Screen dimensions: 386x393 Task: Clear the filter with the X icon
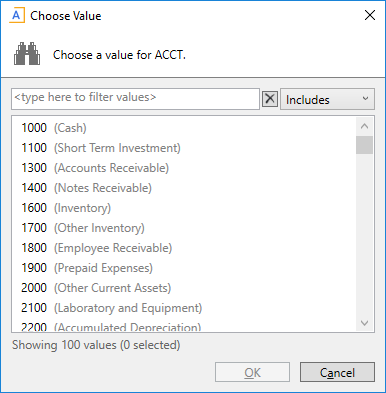tap(270, 99)
